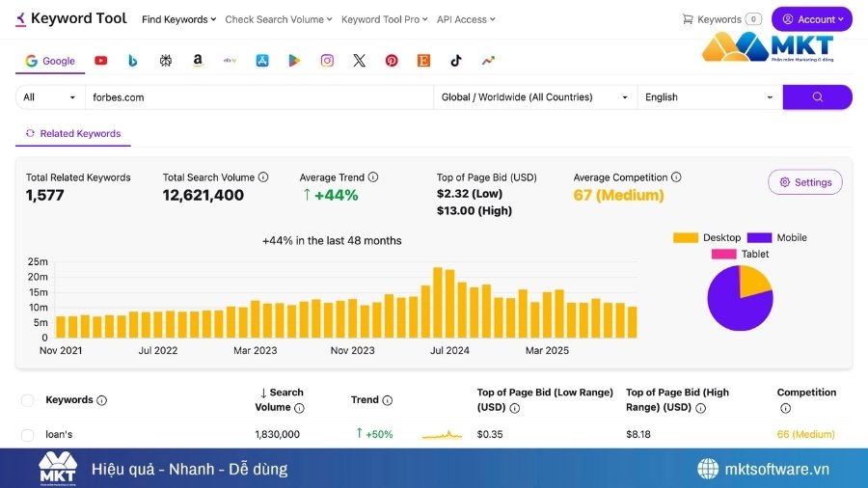Toggle the Mobile legend swatch
Screen dimensions: 868x488
tap(759, 237)
